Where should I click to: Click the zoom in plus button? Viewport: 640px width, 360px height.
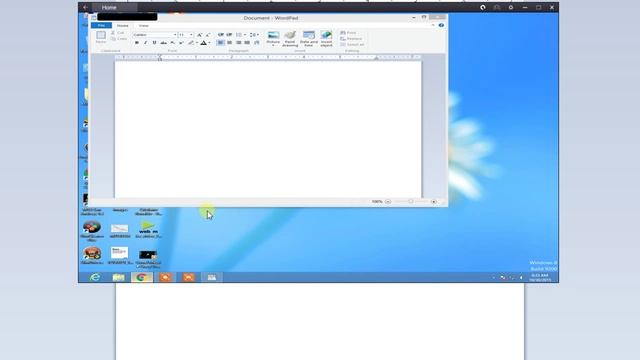point(433,202)
